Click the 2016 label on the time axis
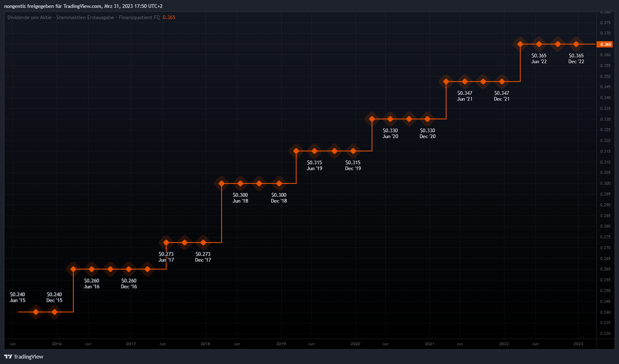Image resolution: width=619 pixels, height=364 pixels. pos(57,344)
